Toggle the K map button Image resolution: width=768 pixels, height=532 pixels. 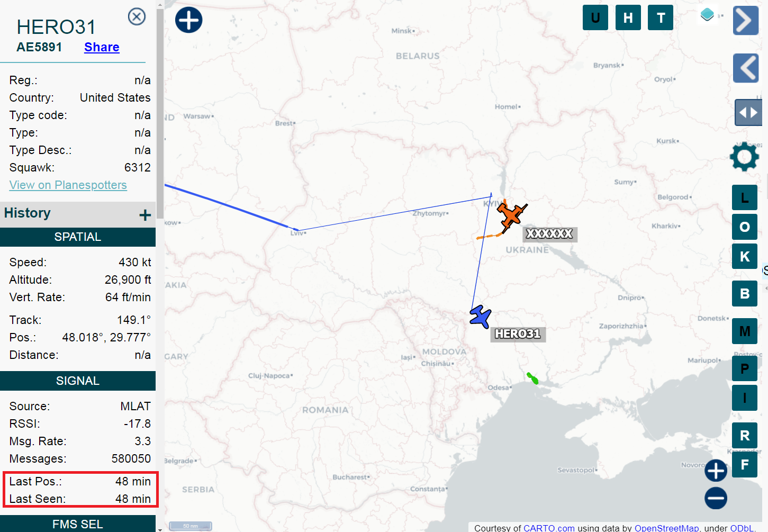click(x=745, y=256)
